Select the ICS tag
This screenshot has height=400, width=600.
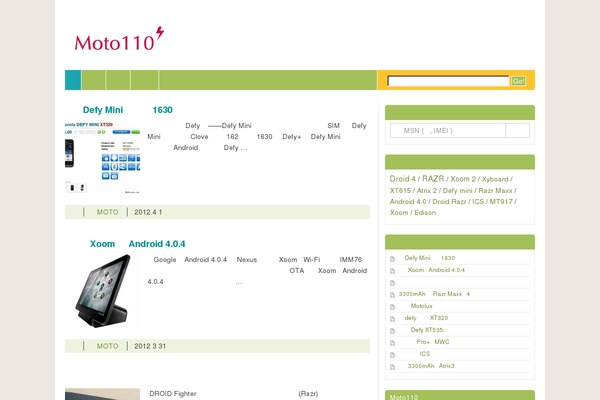coord(478,202)
